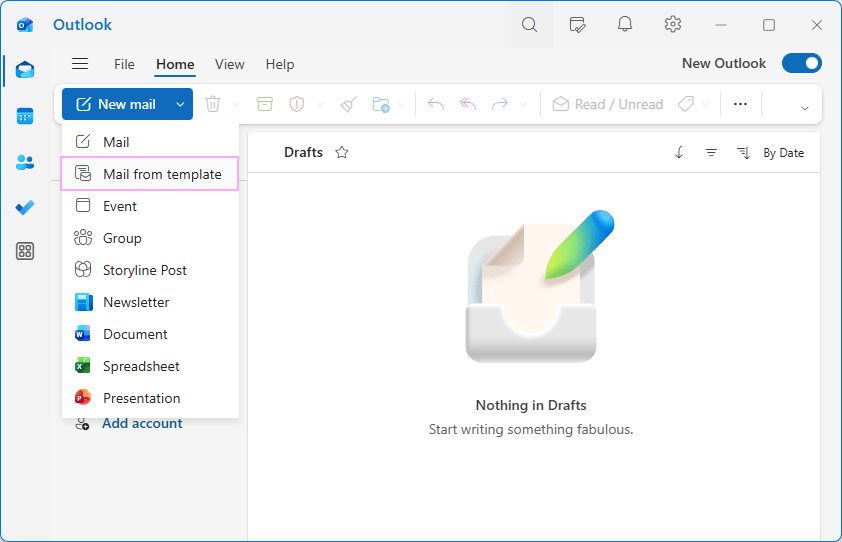
Task: Open the By Date sort dropdown
Action: tap(772, 153)
